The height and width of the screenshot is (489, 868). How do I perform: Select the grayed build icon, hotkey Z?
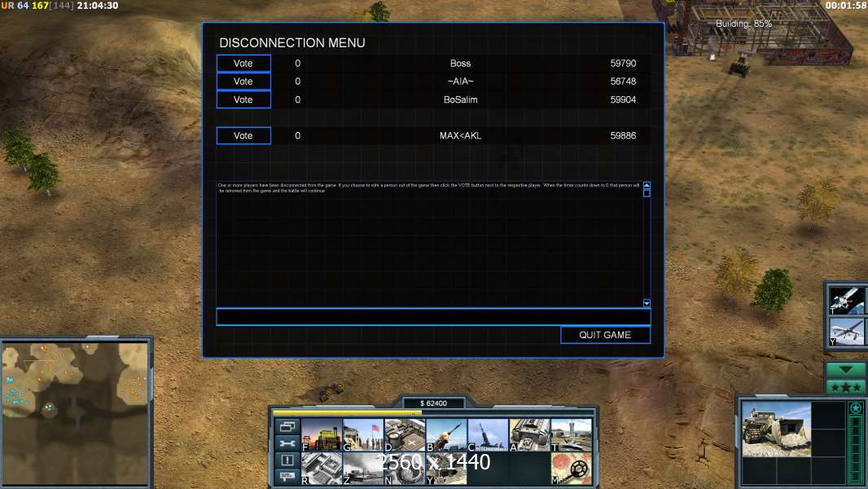click(x=363, y=469)
